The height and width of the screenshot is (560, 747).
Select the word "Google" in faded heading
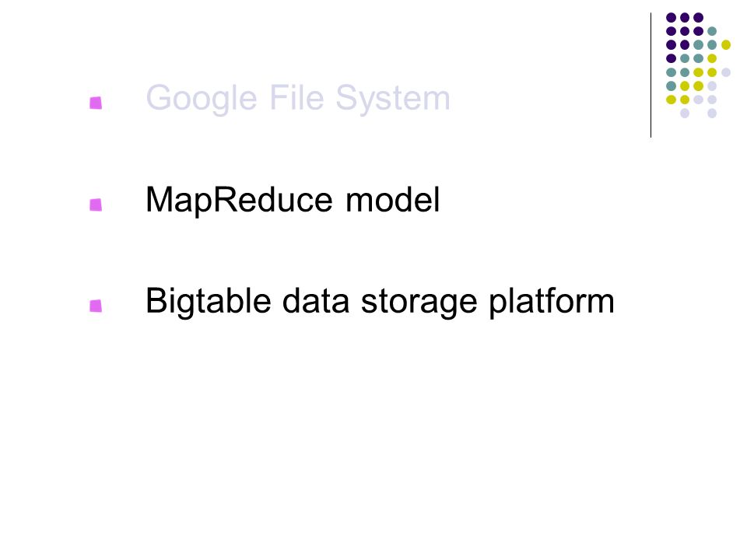pos(202,99)
